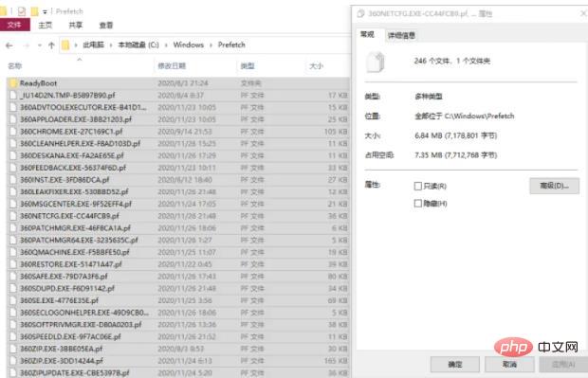Click the file icon of 360ZIPUPDATE.EXE-CBE5397B.pf
This screenshot has height=378, width=588.
(13, 372)
